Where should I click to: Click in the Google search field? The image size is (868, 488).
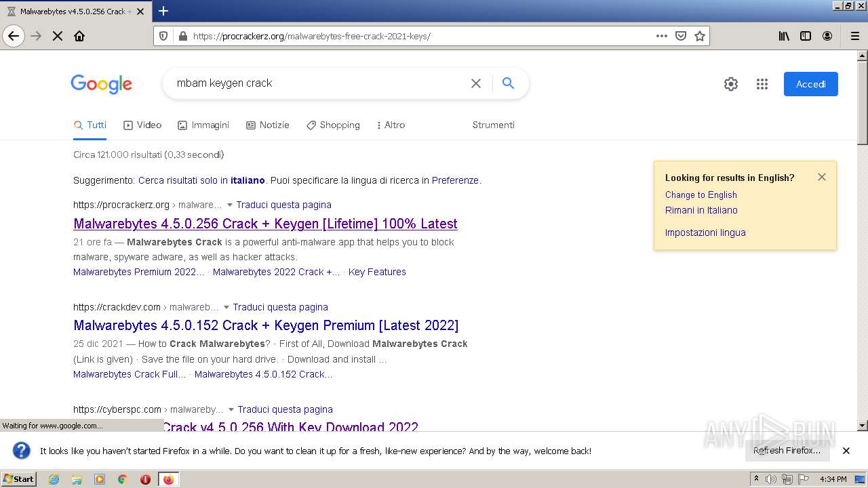click(x=319, y=83)
